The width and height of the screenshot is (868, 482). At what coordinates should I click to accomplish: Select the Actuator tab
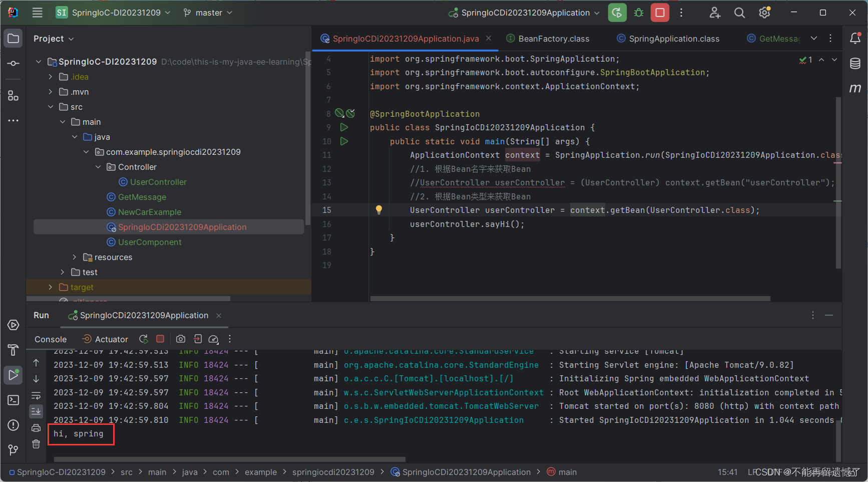pyautogui.click(x=106, y=339)
